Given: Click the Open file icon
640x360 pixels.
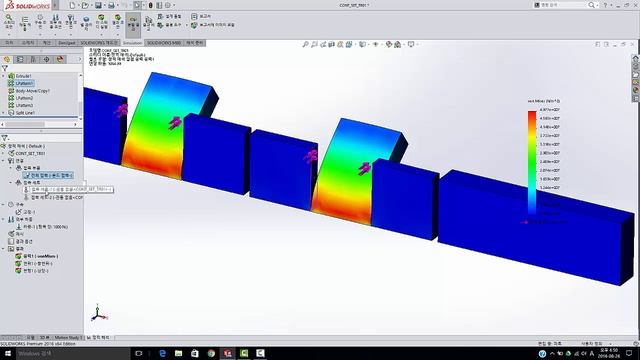Looking at the screenshot, I should click(x=85, y=5).
